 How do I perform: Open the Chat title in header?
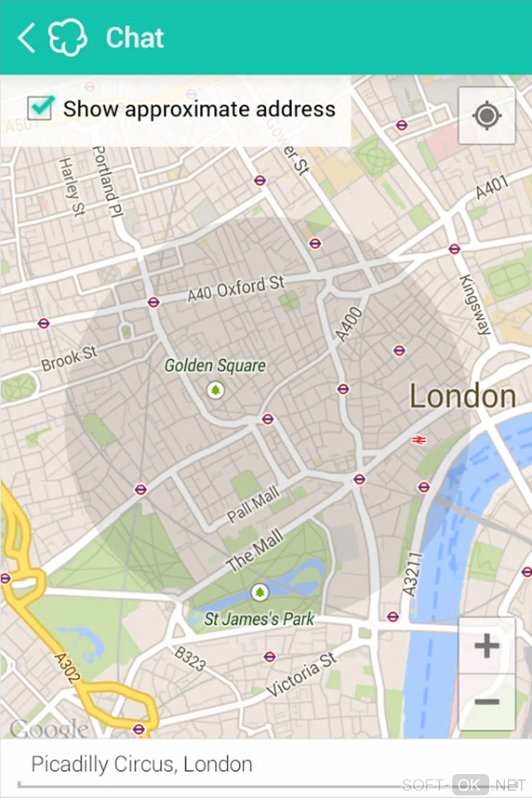135,38
